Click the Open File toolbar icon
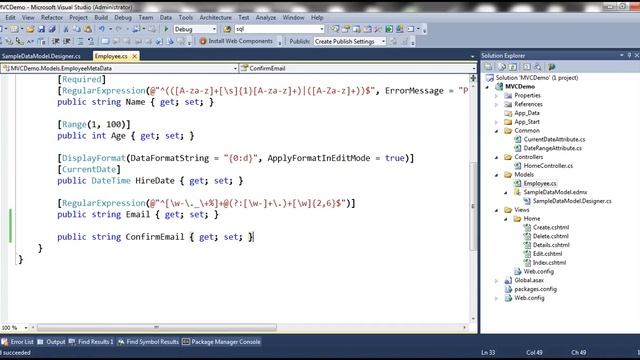This screenshot has height=360, width=640. 30,29
